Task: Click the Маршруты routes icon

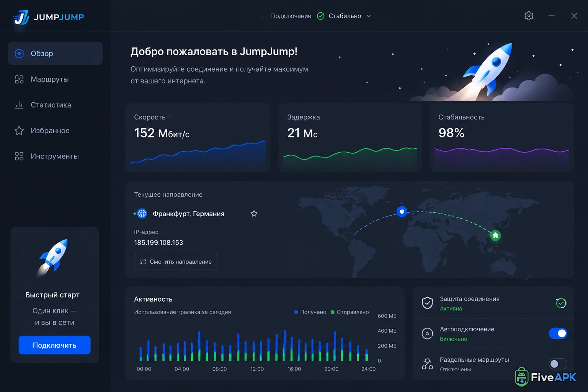Action: 19,79
